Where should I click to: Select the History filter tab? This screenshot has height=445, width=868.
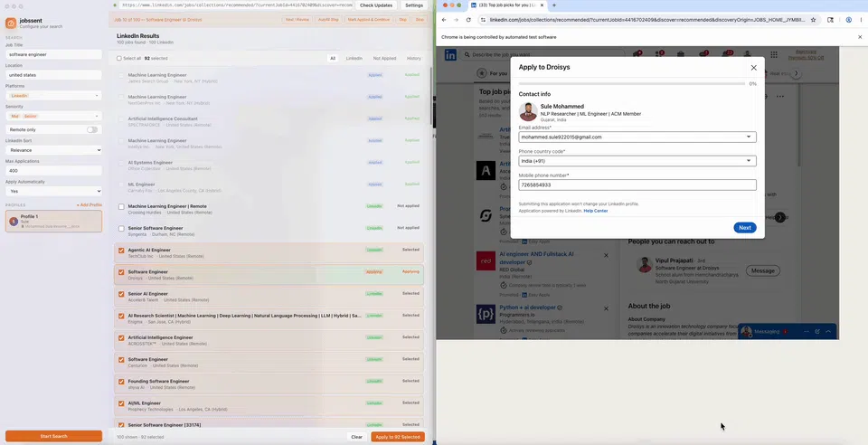[413, 58]
